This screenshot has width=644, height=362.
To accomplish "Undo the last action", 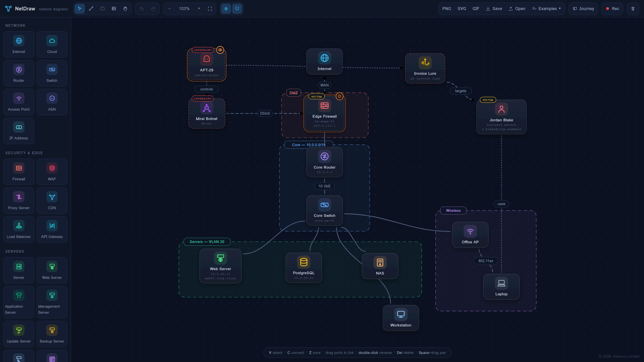I will 142,9.
